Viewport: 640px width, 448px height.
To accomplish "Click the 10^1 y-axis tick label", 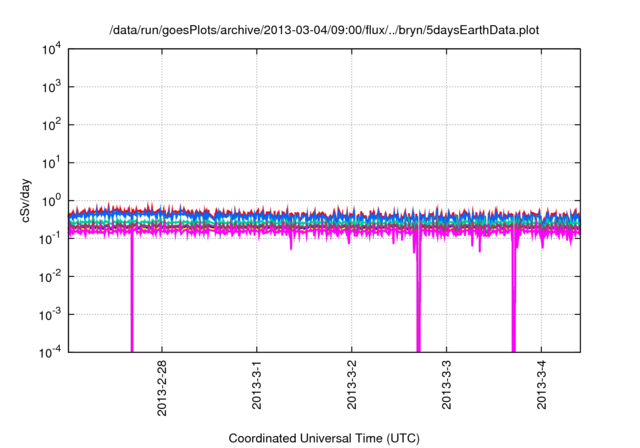I will pos(52,163).
